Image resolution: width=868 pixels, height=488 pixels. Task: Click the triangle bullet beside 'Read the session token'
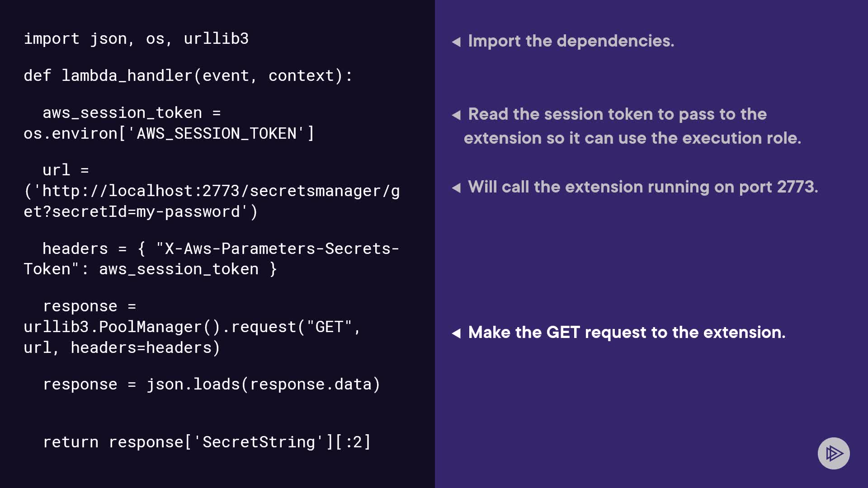click(x=456, y=115)
